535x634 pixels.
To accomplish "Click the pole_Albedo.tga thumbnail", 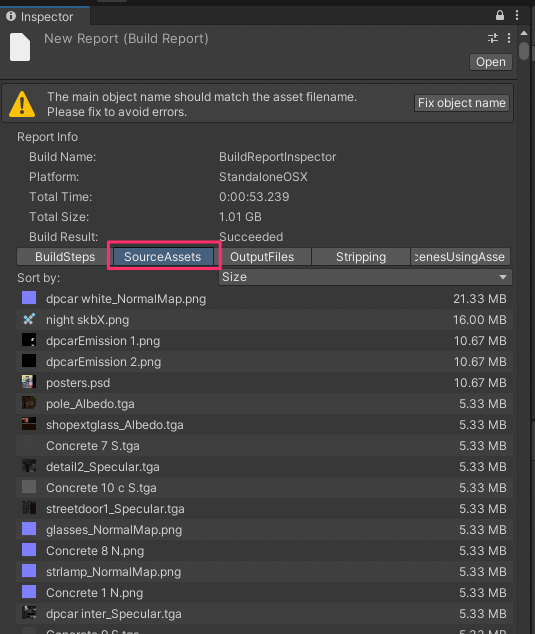I will coord(29,403).
